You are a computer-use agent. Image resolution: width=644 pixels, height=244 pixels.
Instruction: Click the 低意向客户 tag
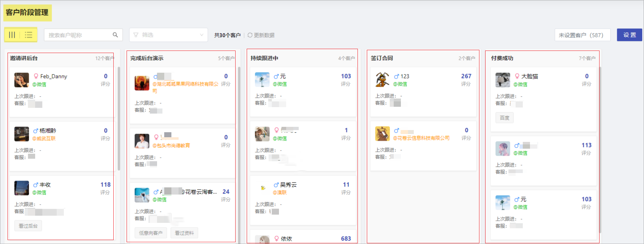click(151, 233)
